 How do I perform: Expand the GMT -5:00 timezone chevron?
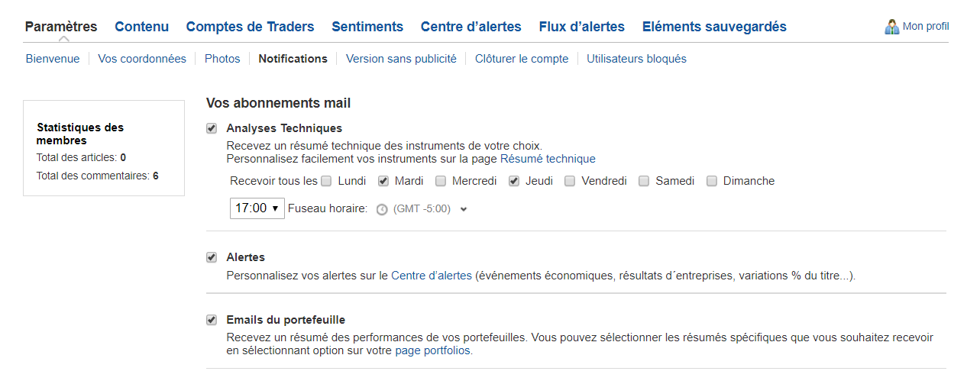click(464, 209)
